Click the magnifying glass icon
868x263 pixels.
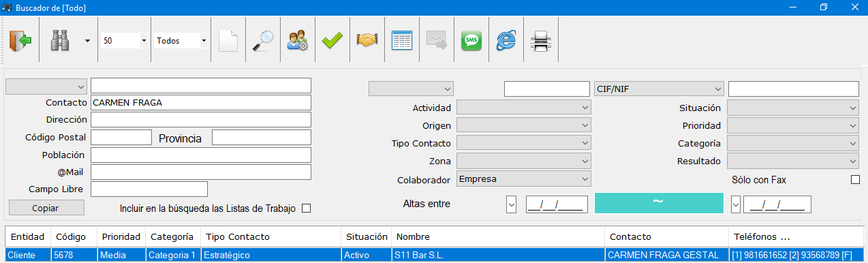(x=263, y=41)
